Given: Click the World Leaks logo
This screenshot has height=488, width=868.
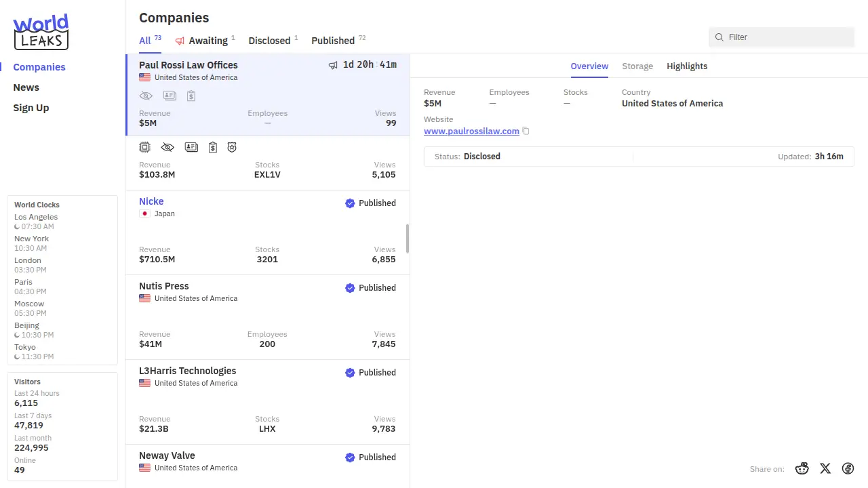Looking at the screenshot, I should pyautogui.click(x=41, y=32).
